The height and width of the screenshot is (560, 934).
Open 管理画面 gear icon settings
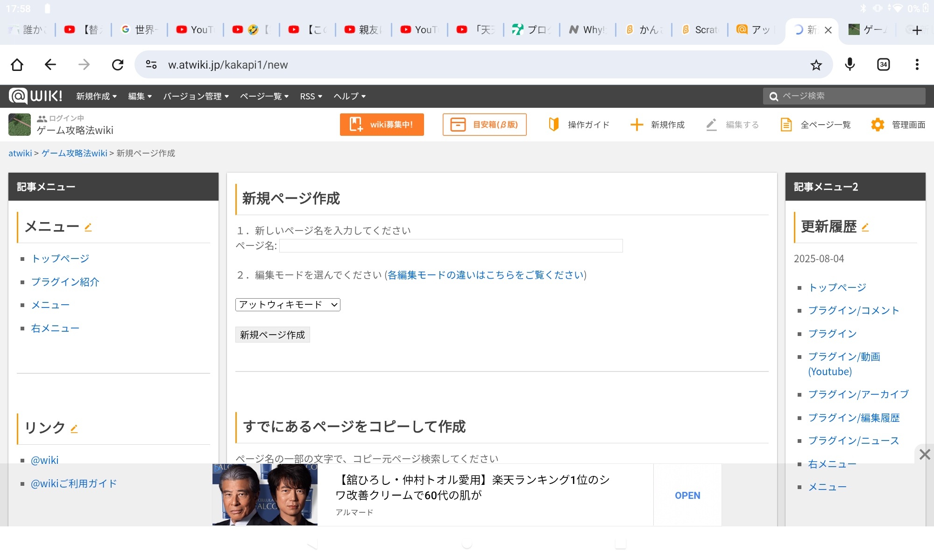pyautogui.click(x=878, y=125)
